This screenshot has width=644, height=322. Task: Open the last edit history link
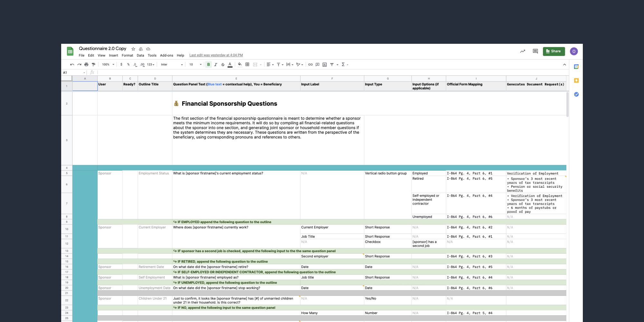tap(216, 55)
